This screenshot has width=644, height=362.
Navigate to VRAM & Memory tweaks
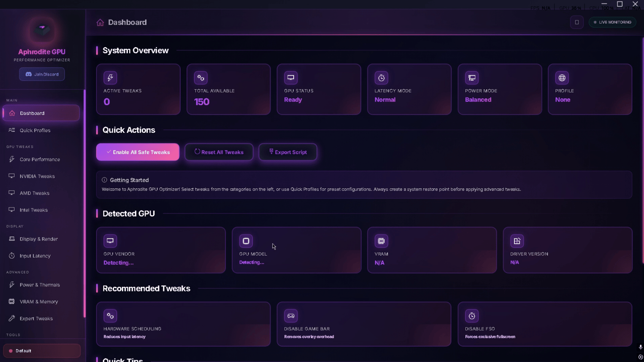pos(39,302)
